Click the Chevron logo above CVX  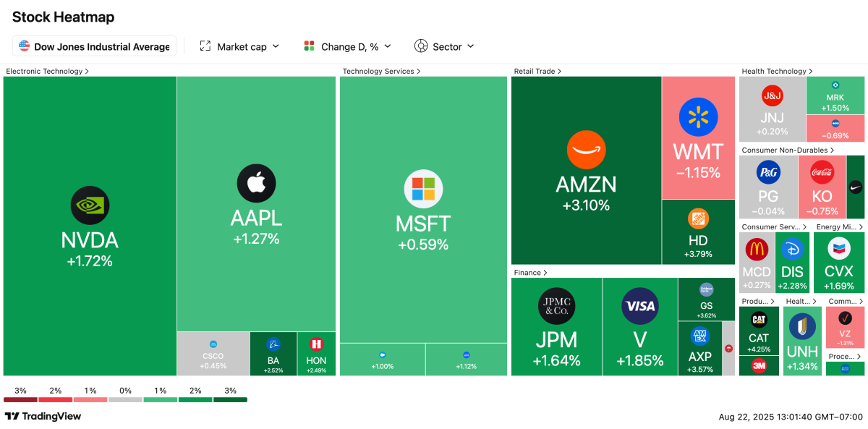coord(839,250)
